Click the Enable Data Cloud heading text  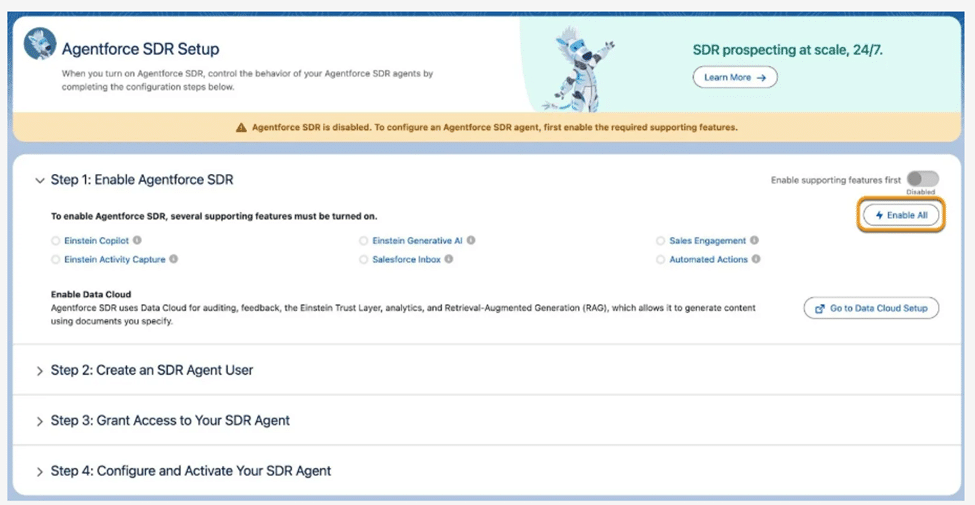pyautogui.click(x=91, y=294)
